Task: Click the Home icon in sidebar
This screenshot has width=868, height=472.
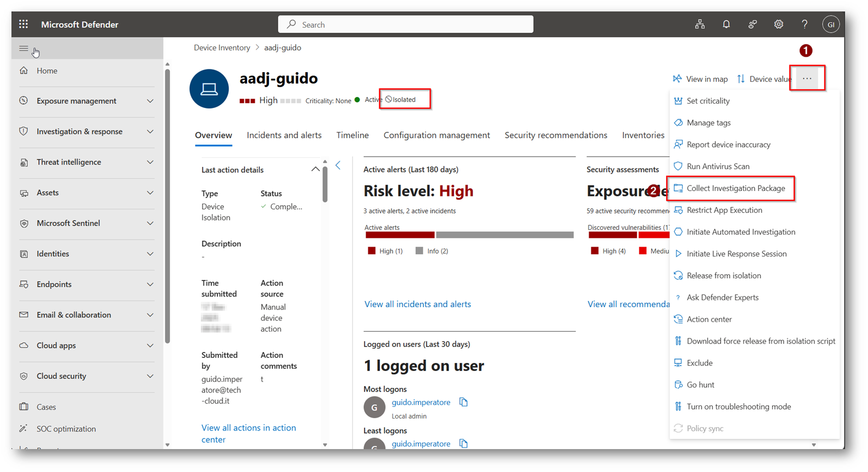Action: 23,70
